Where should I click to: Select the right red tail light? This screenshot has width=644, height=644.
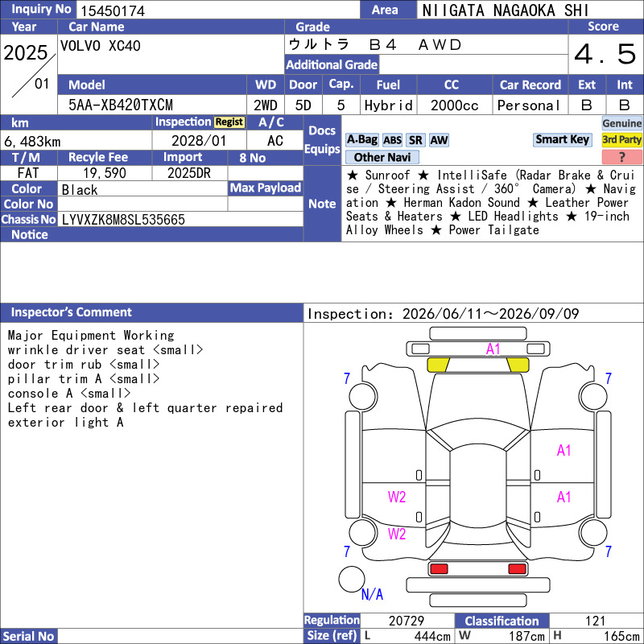coord(517,569)
